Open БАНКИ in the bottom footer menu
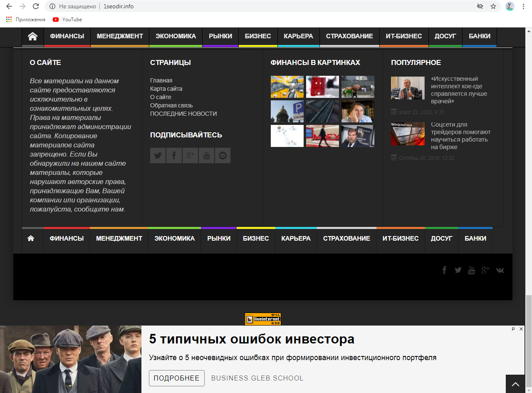 [x=475, y=239]
